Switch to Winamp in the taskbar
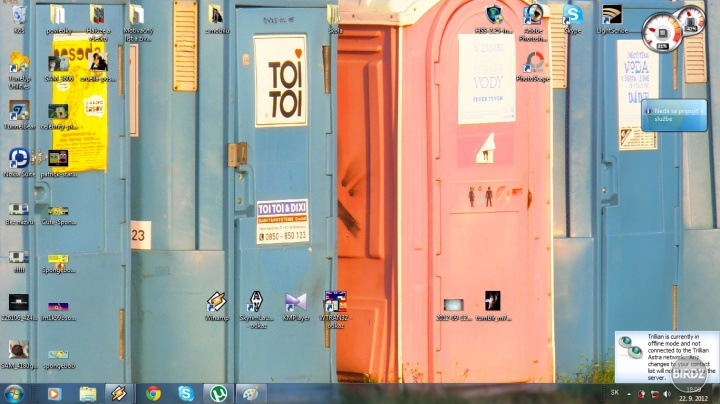The image size is (720, 404). (x=119, y=394)
